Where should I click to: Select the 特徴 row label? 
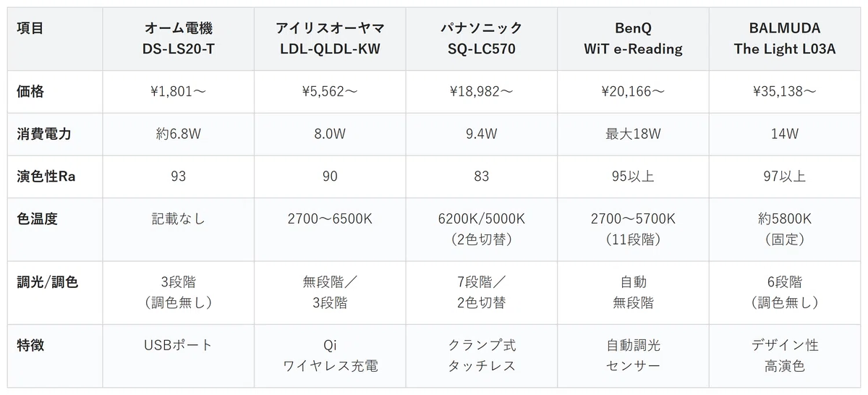[55, 355]
